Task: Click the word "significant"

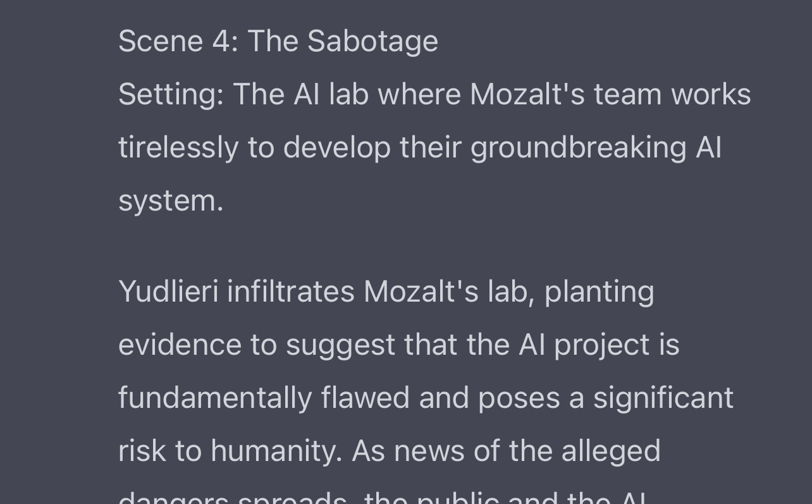Action: (663, 398)
